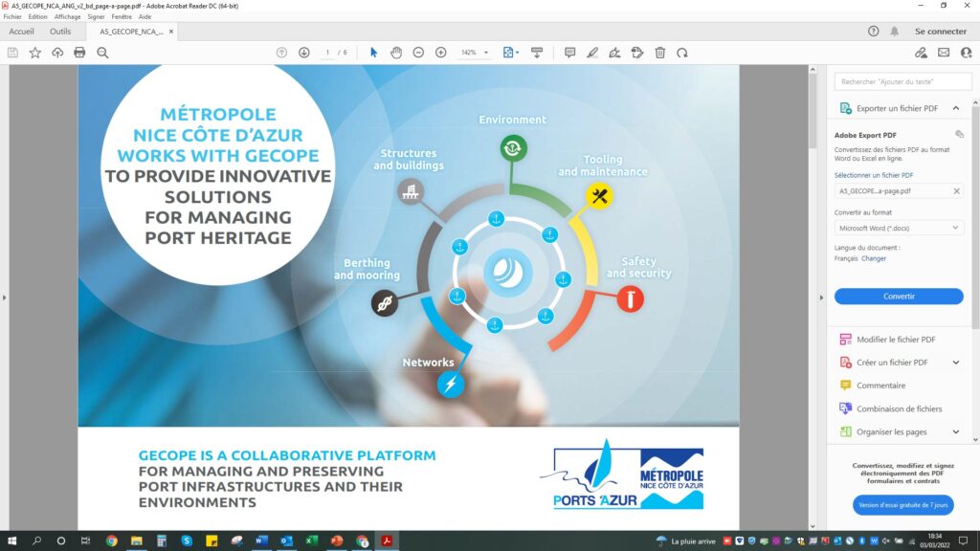The height and width of the screenshot is (551, 980).
Task: Open Excel from the taskbar
Action: 311,541
